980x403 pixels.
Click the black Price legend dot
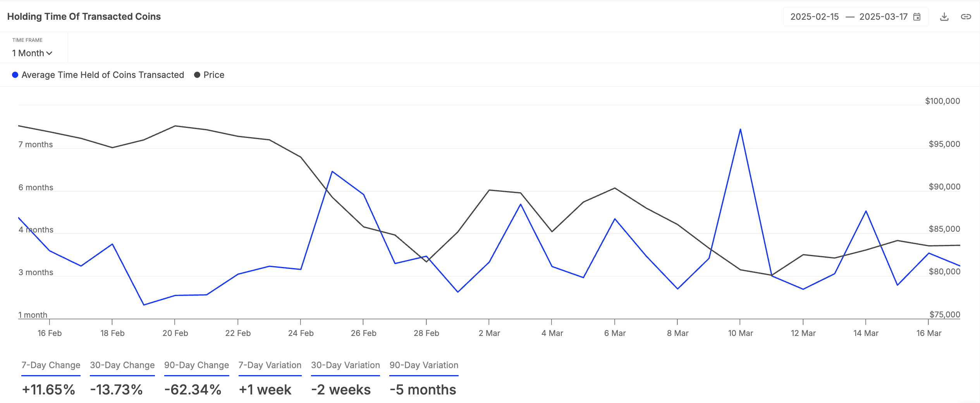(x=197, y=74)
